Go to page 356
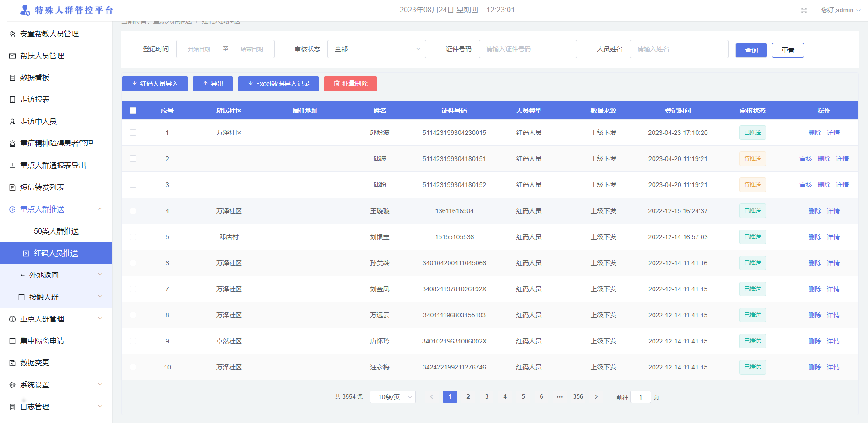Viewport: 868px width, 423px height. 578,397
